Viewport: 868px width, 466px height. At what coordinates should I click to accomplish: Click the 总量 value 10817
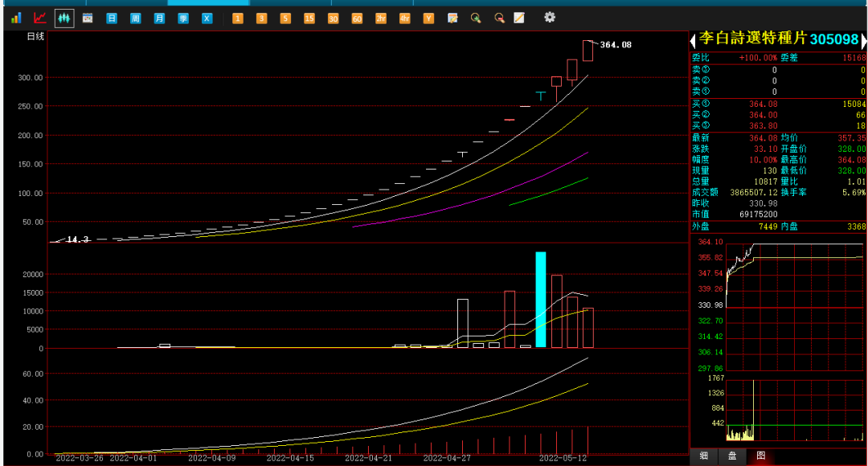766,182
